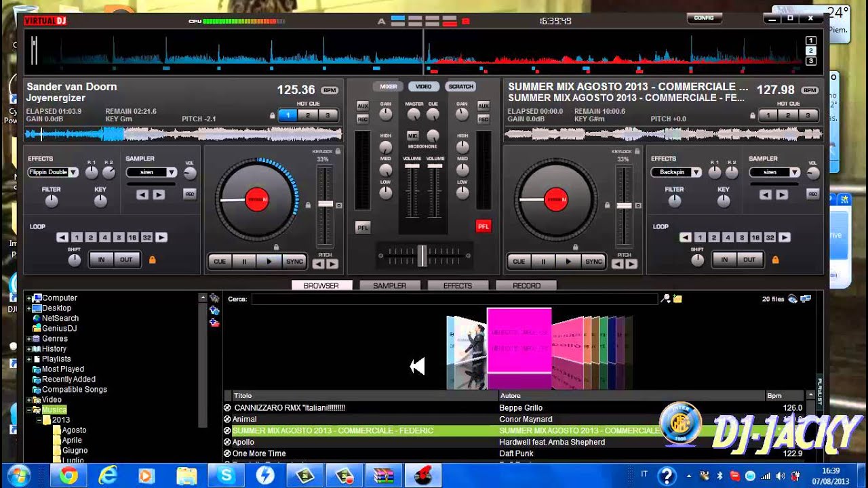This screenshot has height=488, width=868.
Task: Switch to the MIXER panel
Action: (389, 87)
